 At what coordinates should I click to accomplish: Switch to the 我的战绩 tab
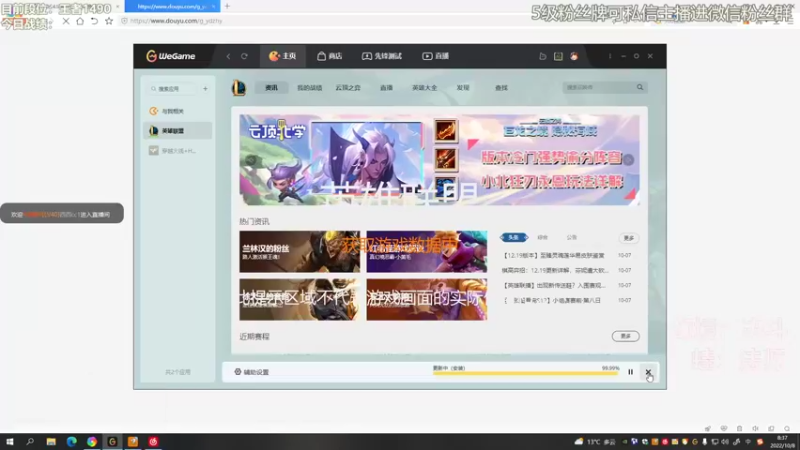tap(310, 88)
